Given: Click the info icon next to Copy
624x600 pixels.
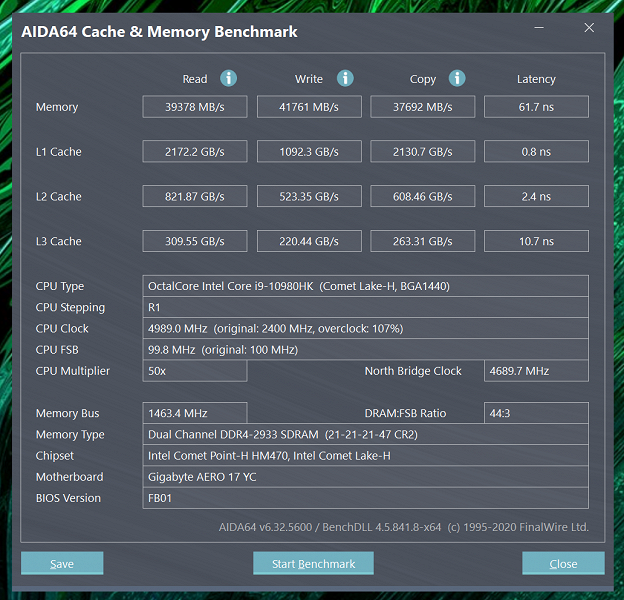Looking at the screenshot, I should (457, 78).
